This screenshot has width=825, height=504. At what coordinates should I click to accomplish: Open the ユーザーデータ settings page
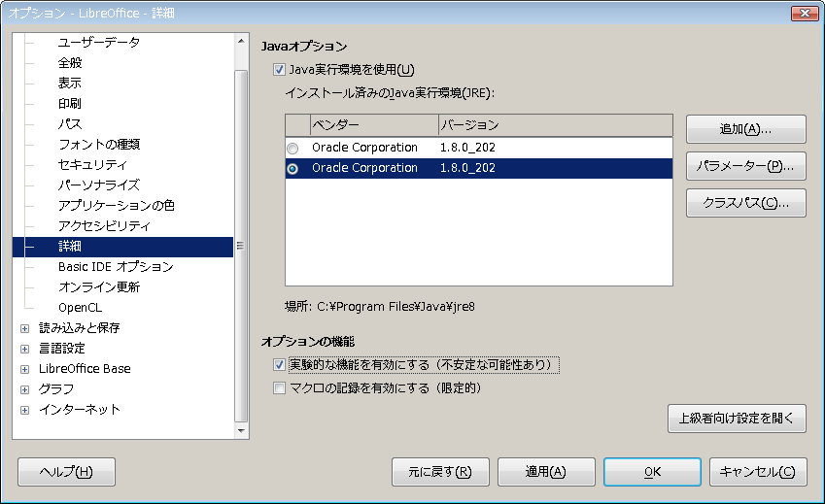point(99,42)
